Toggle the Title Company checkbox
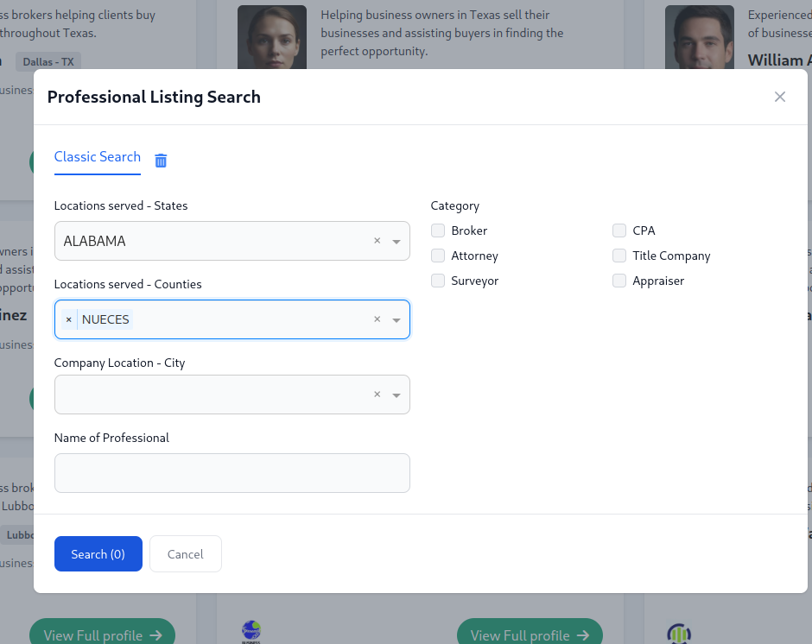The width and height of the screenshot is (812, 644). click(619, 256)
